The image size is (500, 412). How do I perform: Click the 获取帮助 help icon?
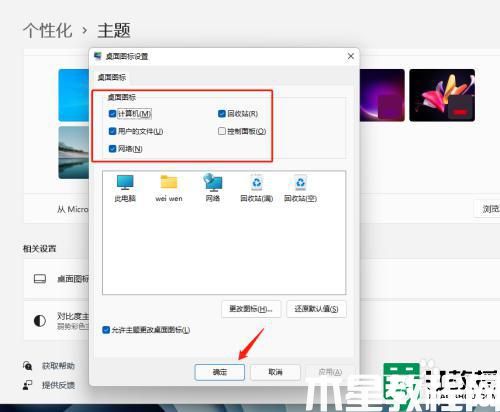27,366
